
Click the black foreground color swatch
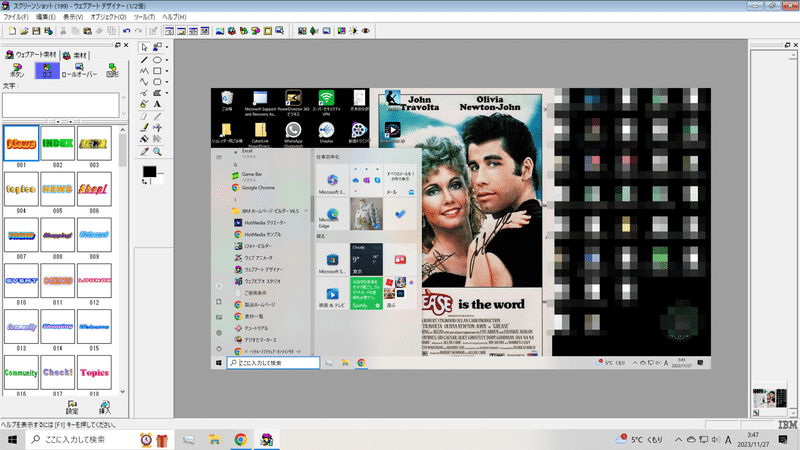[x=149, y=171]
